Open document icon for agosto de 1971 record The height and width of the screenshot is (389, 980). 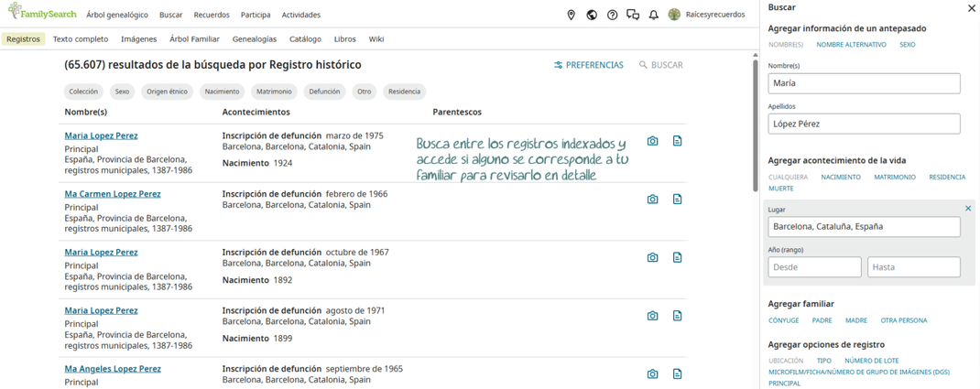coord(677,316)
